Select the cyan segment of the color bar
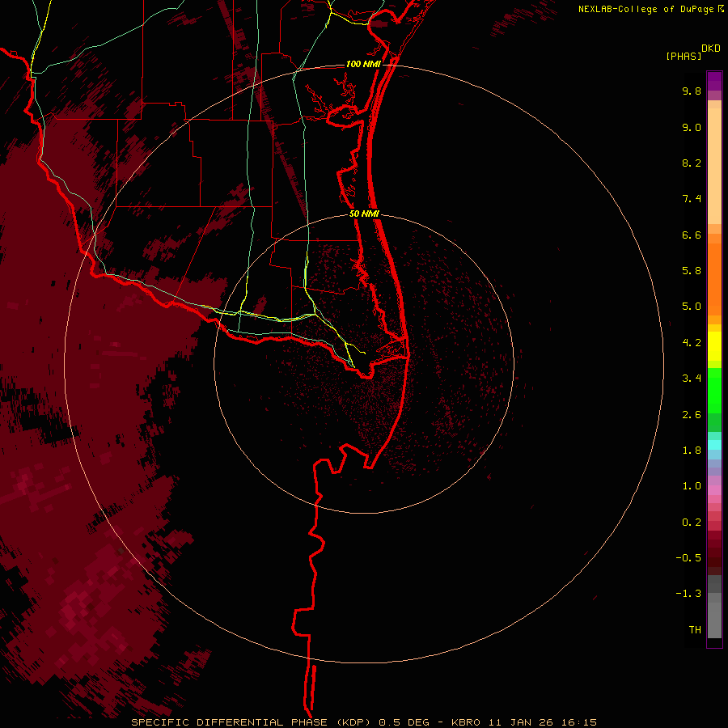 point(714,445)
